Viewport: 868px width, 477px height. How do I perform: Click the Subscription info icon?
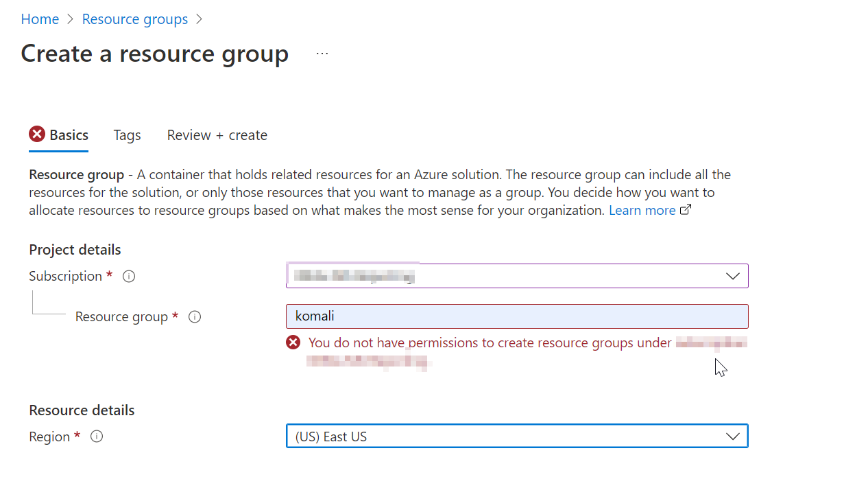pyautogui.click(x=129, y=277)
